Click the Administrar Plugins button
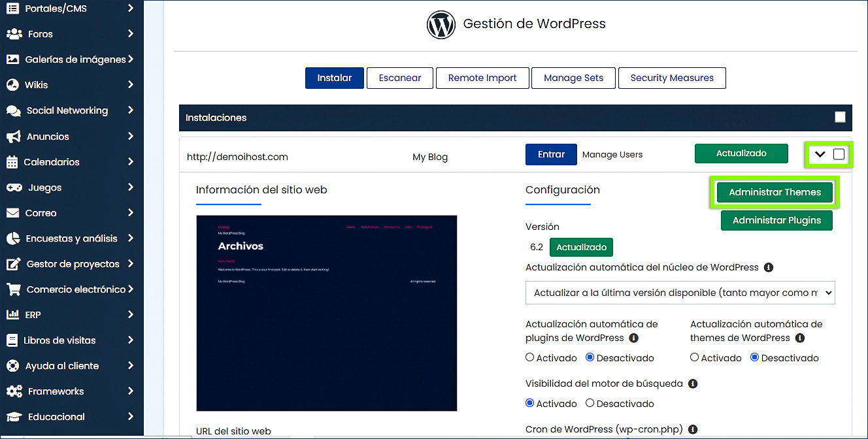Viewport: 868px width, 439px height. click(776, 220)
